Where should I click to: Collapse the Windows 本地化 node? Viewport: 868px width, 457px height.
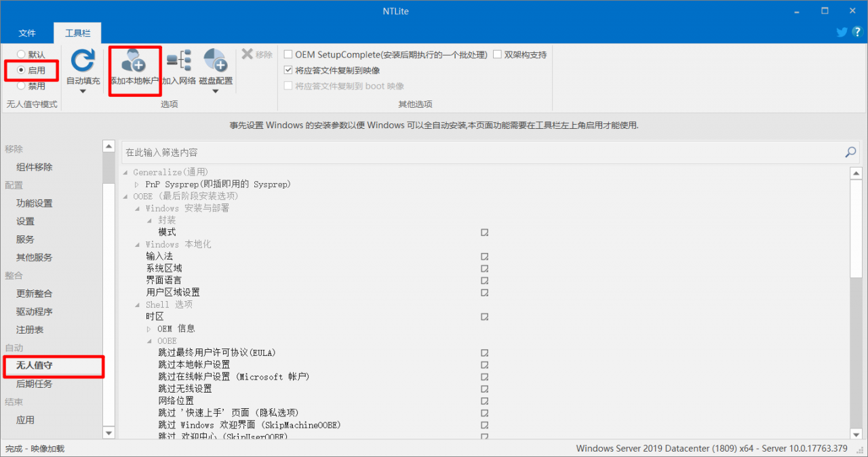(137, 245)
